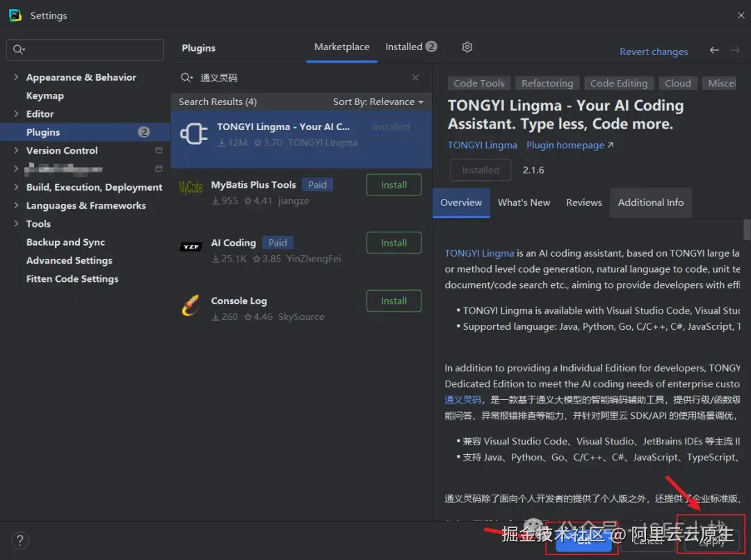Click the Paid badge on MyBatis Plus Tools
Image resolution: width=751 pixels, height=560 pixels.
click(317, 185)
